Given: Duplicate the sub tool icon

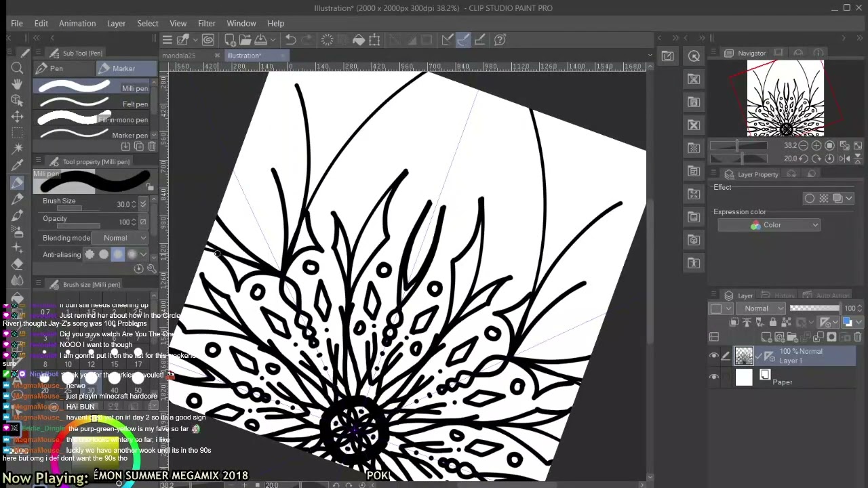Looking at the screenshot, I should click(139, 146).
